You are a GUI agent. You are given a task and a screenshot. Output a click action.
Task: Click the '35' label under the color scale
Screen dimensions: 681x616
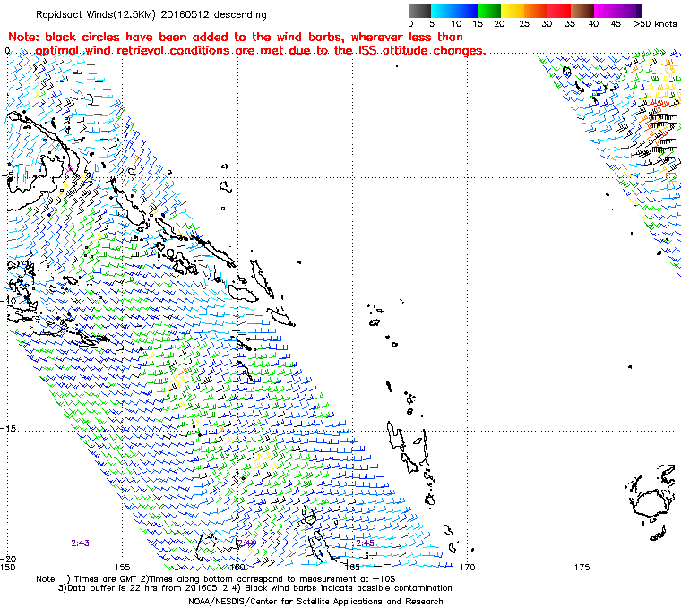[x=570, y=24]
